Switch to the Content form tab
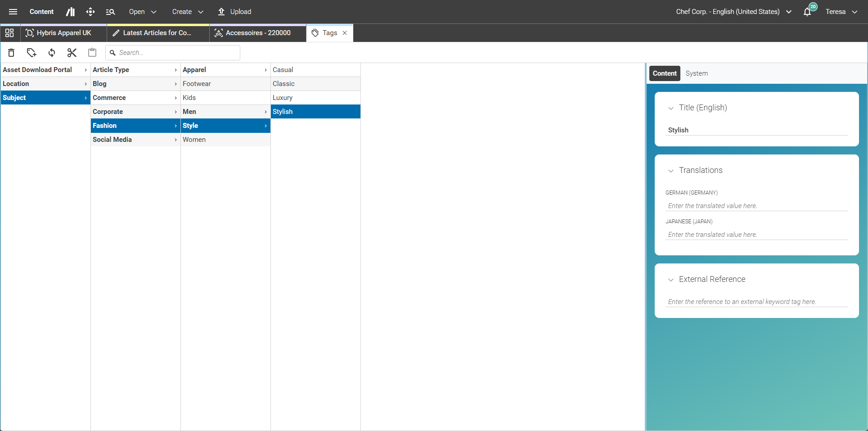 [x=665, y=73]
